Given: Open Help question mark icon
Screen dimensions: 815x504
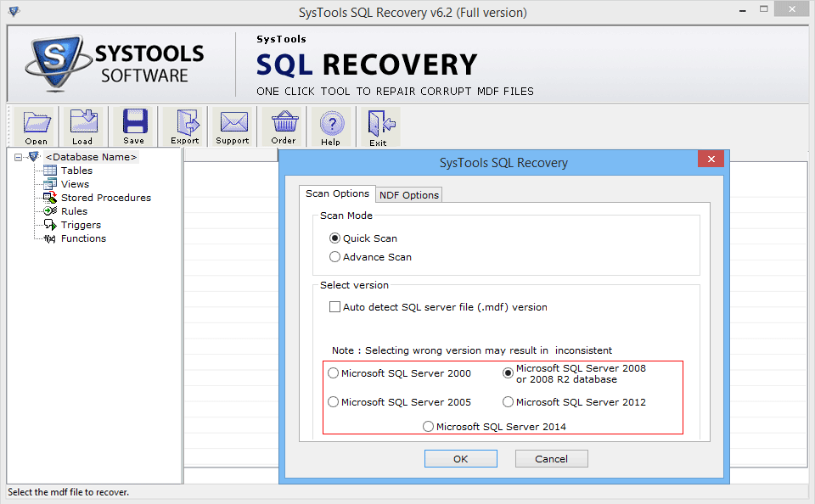Looking at the screenshot, I should point(332,124).
